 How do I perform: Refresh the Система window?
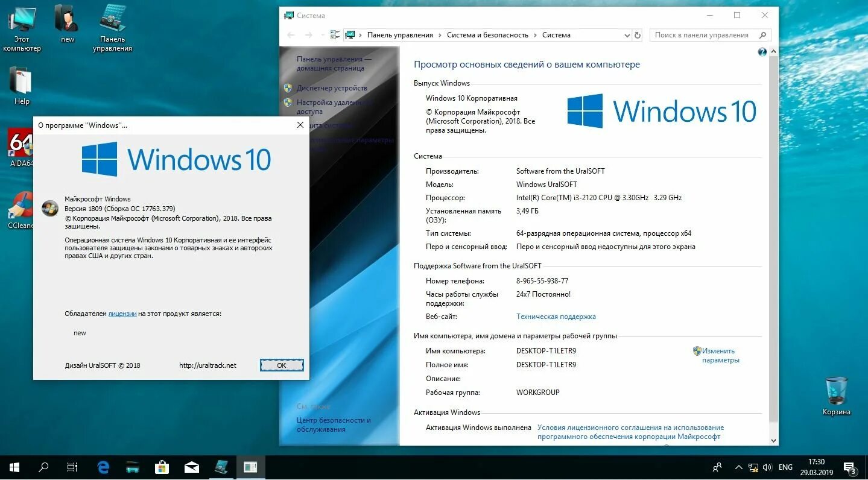click(638, 35)
